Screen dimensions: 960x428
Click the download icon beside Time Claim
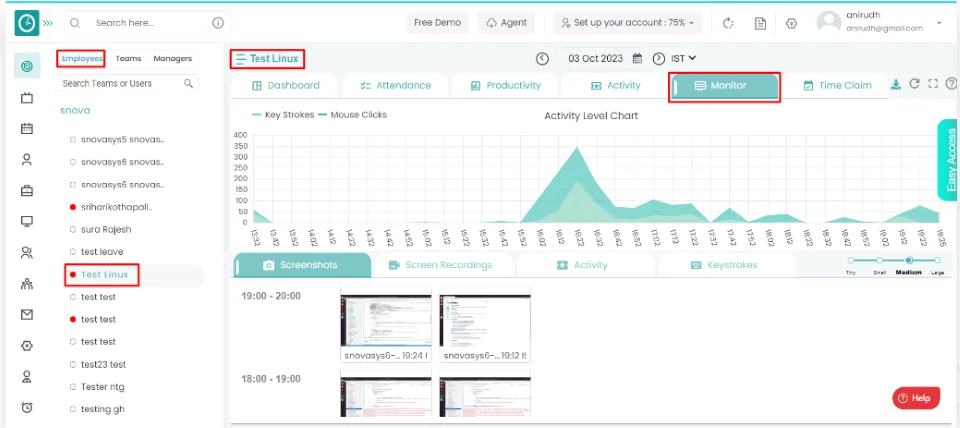pos(896,85)
